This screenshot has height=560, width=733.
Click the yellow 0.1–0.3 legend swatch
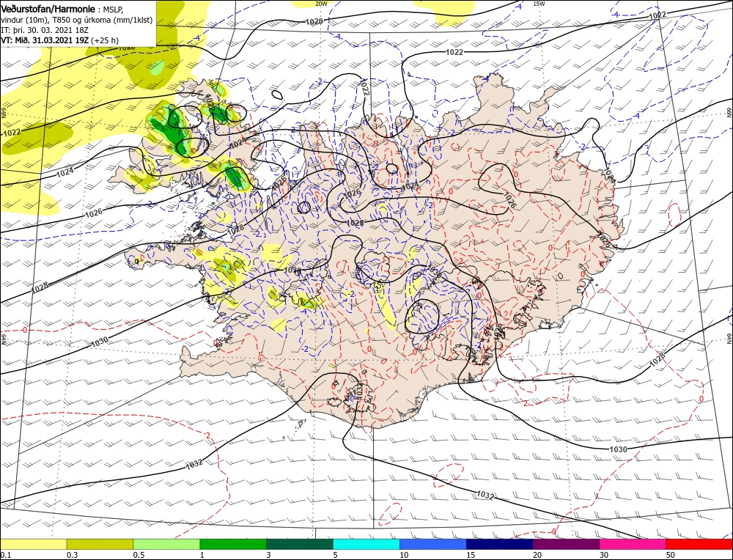[x=33, y=544]
